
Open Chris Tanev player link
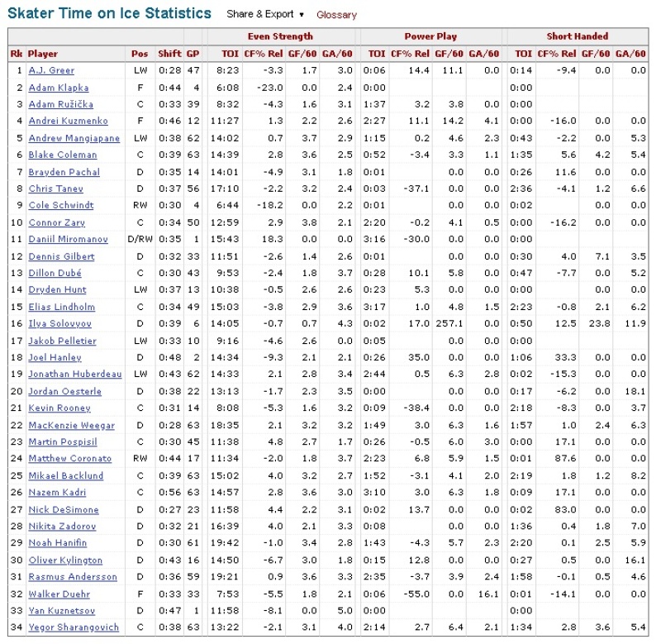(x=55, y=188)
